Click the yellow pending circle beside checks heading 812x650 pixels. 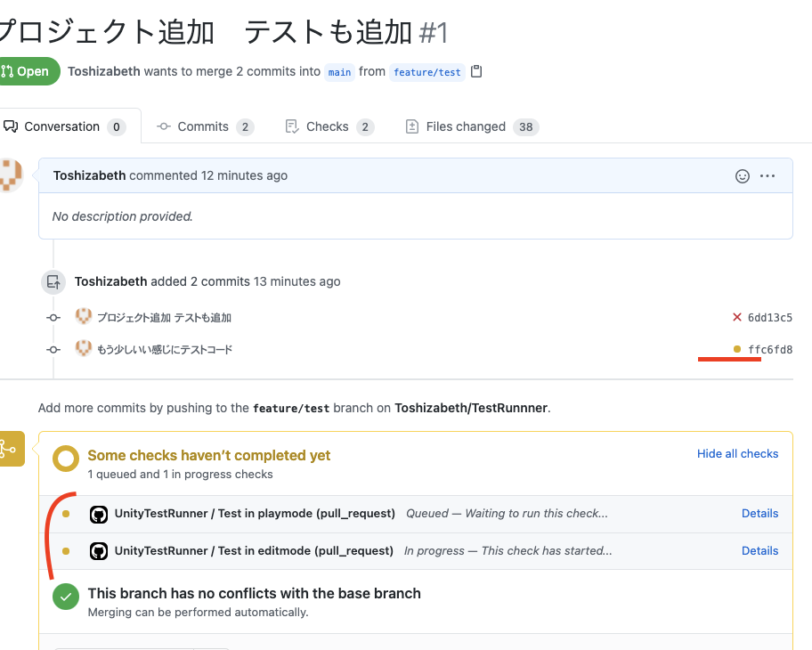pyautogui.click(x=65, y=459)
